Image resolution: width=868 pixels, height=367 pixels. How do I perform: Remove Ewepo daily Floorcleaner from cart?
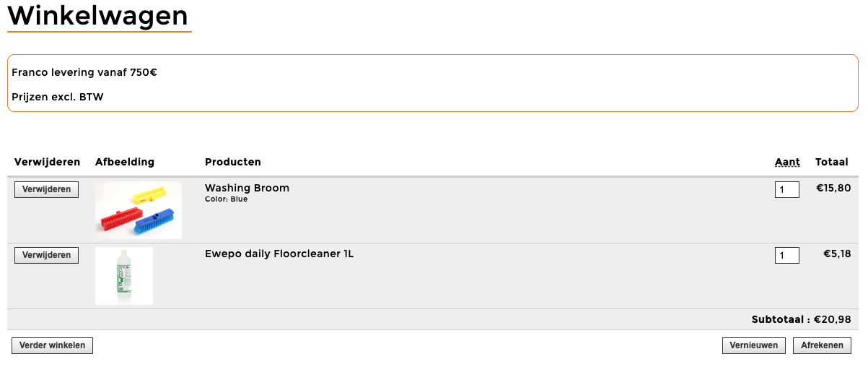click(x=46, y=255)
